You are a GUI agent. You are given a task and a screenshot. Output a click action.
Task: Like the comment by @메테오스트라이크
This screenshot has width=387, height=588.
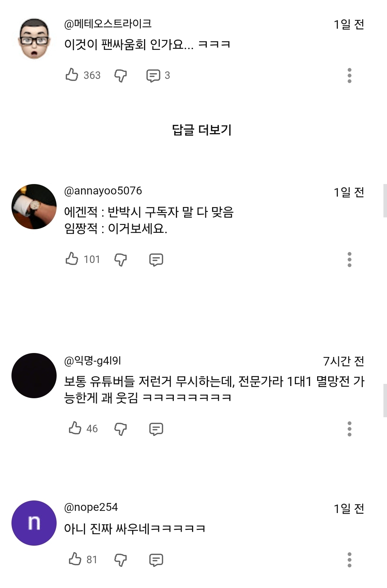coord(72,75)
